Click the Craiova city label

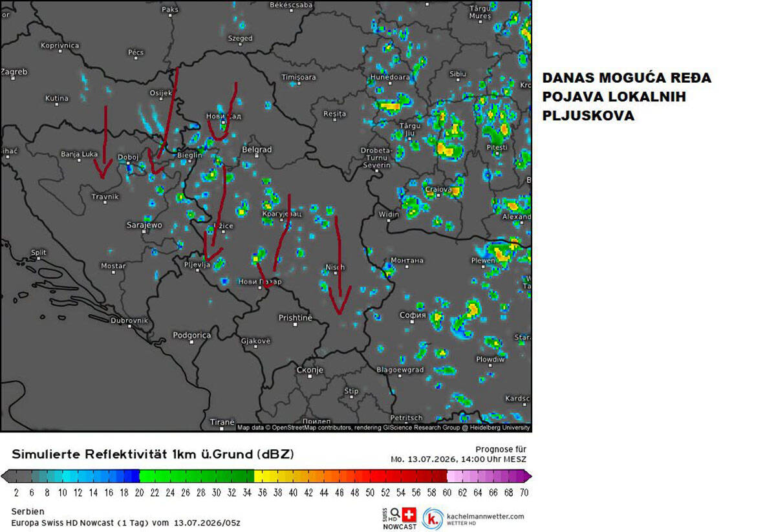(438, 189)
